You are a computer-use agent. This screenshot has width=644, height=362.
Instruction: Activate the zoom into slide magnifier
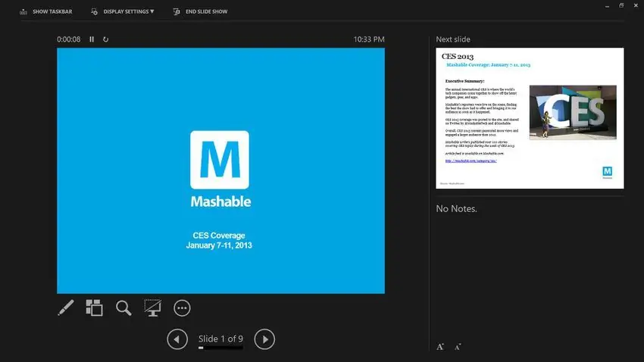[x=123, y=307]
